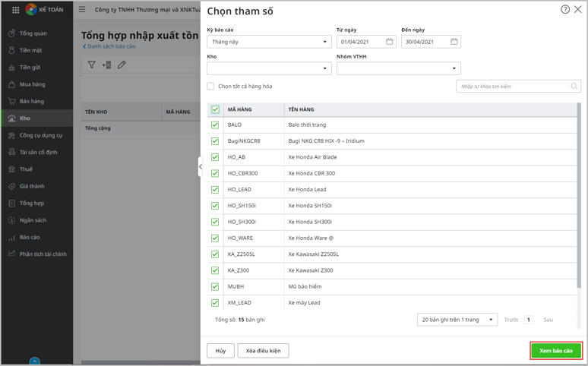Open Báo cáo menu item
Image resolution: width=588 pixels, height=366 pixels.
pos(36,238)
